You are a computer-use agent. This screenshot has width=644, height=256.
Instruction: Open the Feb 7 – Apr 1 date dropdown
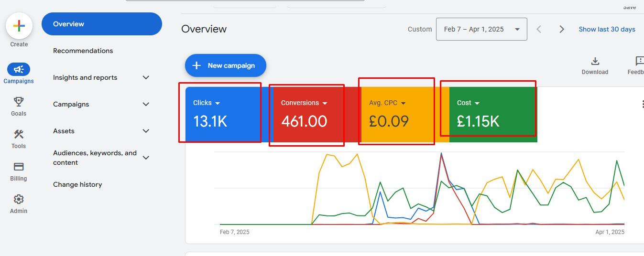point(481,29)
